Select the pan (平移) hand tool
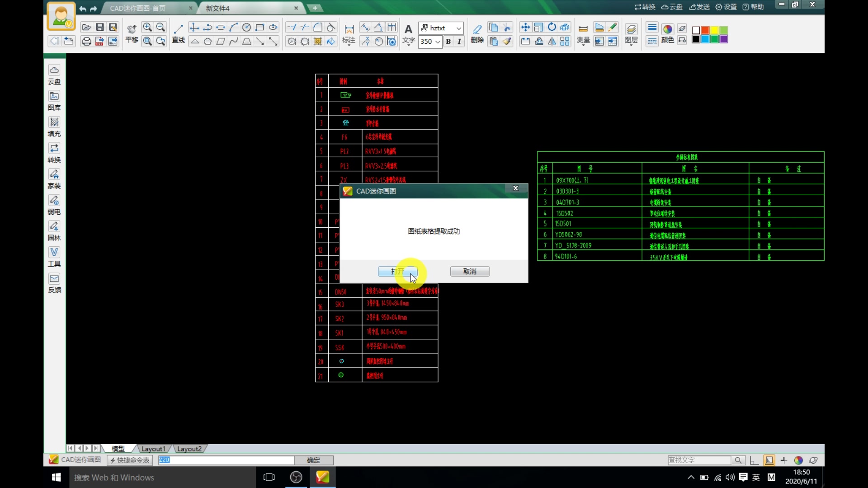The width and height of the screenshot is (868, 488). tap(132, 34)
